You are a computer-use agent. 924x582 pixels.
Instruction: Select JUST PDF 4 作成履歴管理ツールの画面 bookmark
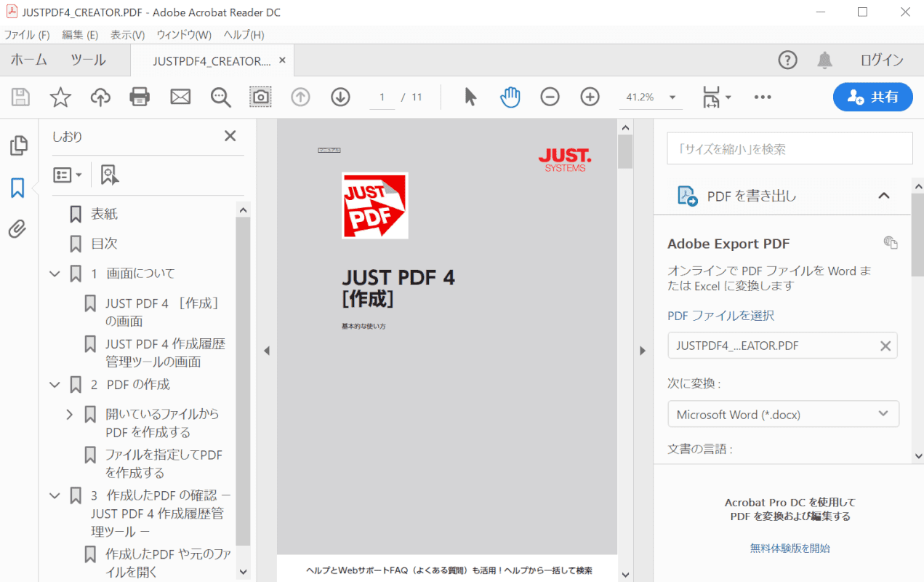click(165, 353)
